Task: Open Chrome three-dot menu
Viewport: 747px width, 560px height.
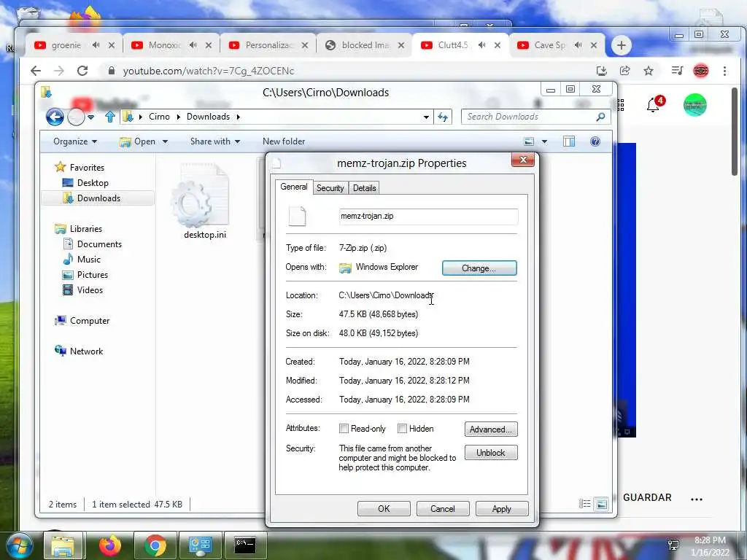Action: (724, 71)
